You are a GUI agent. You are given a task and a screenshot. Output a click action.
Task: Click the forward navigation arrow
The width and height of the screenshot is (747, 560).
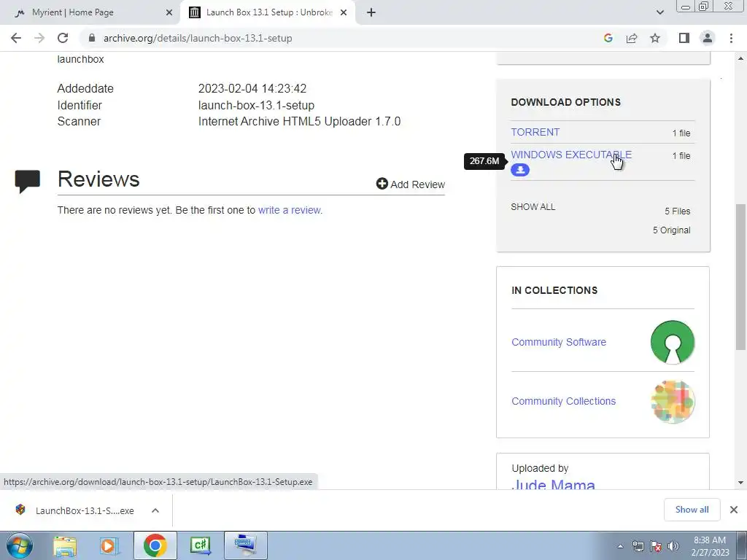[x=39, y=38]
